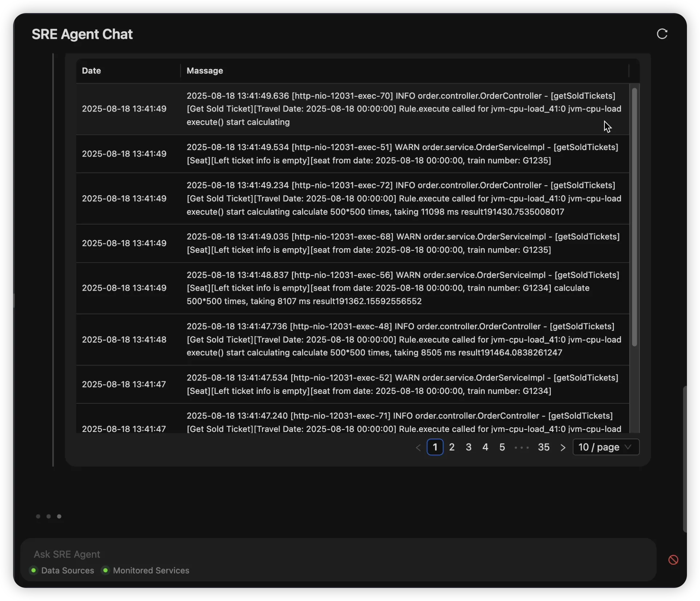Click the Massage column header

pos(205,70)
